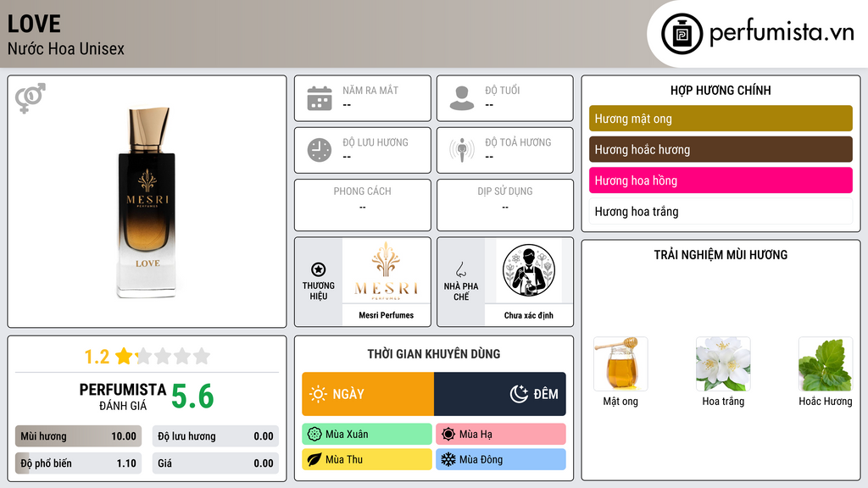Select the Hoa trắng white flower image
Image resolution: width=868 pixels, height=488 pixels.
[x=723, y=363]
